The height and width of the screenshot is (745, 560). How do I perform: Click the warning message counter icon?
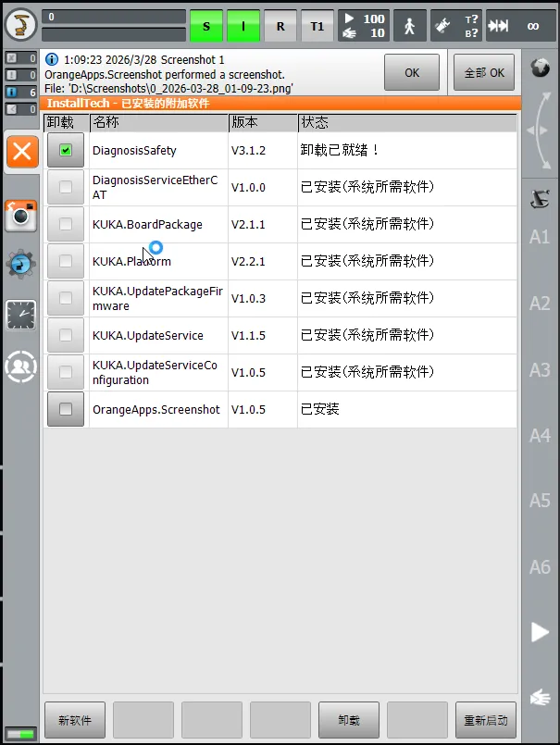(x=21, y=75)
